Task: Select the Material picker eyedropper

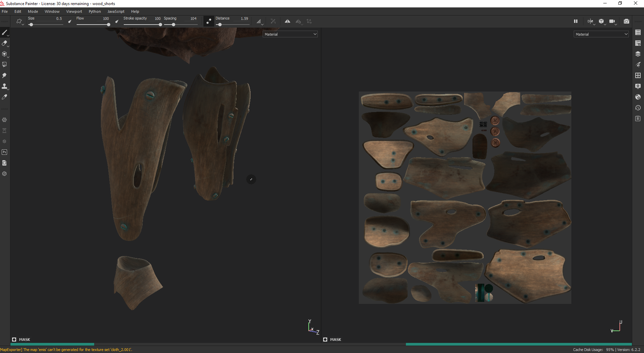Action: [x=4, y=97]
